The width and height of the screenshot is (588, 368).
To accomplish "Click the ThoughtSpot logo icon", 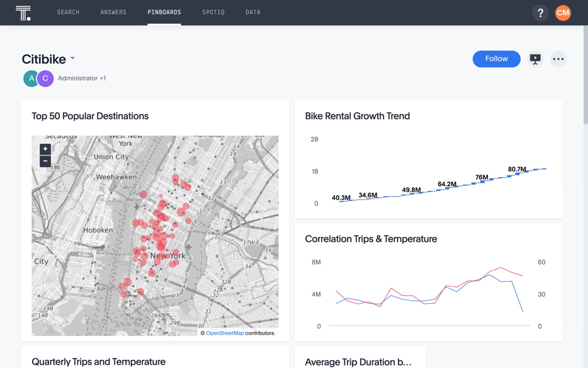I will (x=23, y=13).
